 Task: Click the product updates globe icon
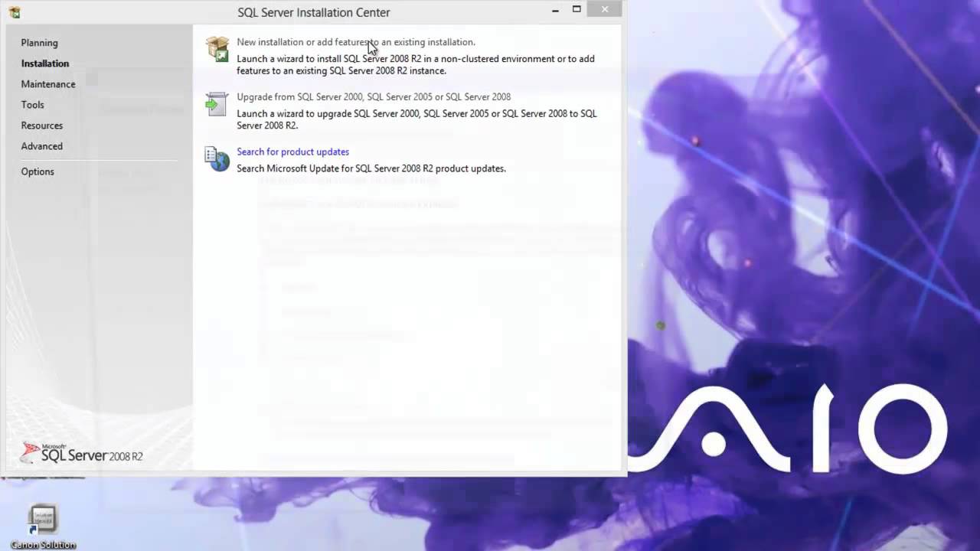point(217,159)
